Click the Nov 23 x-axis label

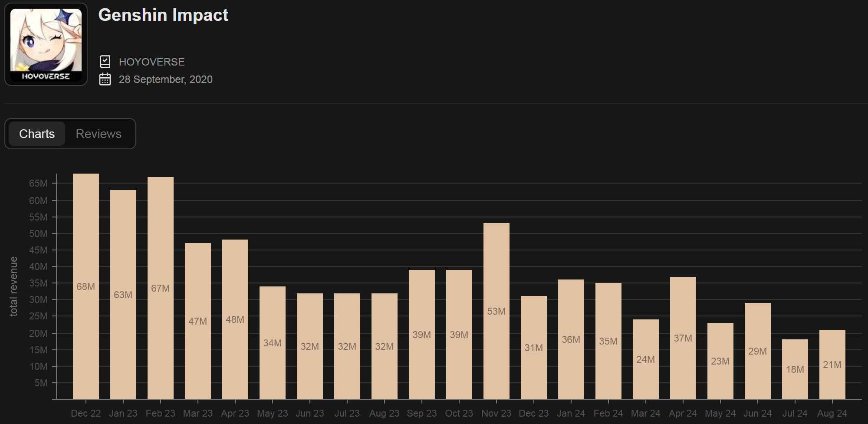[496, 413]
